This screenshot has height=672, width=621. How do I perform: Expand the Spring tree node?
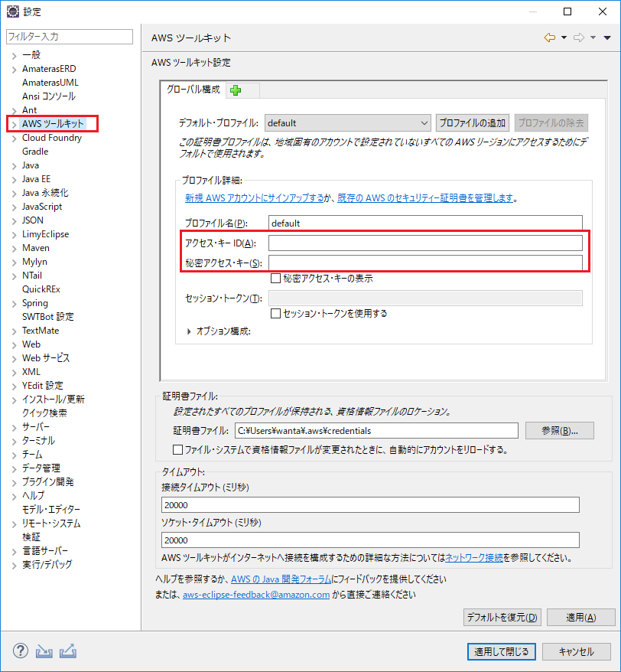pos(14,304)
